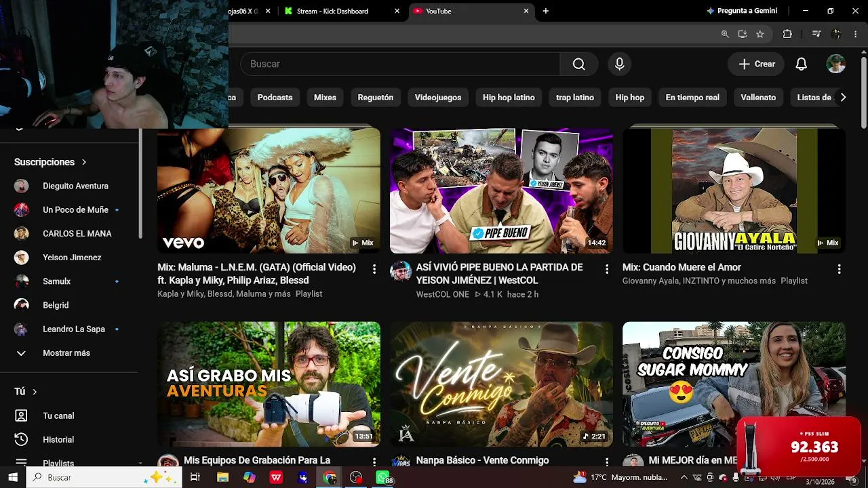Click the zoom magnifier in the address bar
868x488 pixels.
[725, 34]
